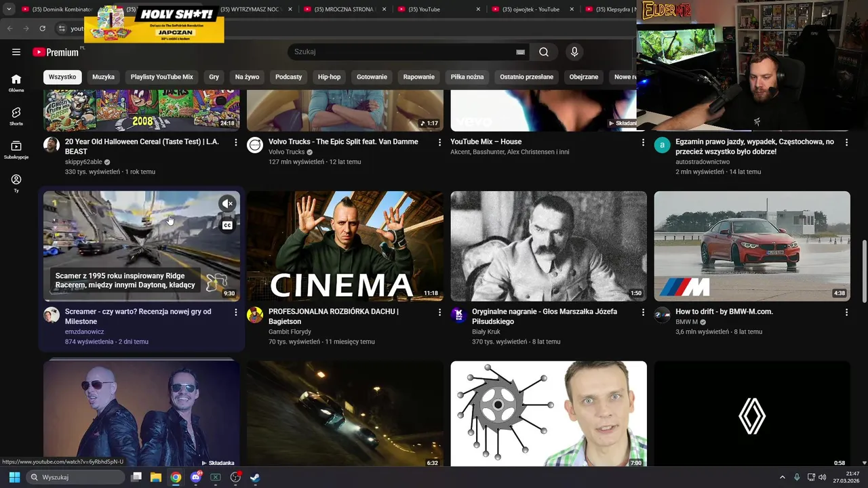Open autostradownictwo channel avatar
This screenshot has width=868, height=488.
click(x=662, y=144)
